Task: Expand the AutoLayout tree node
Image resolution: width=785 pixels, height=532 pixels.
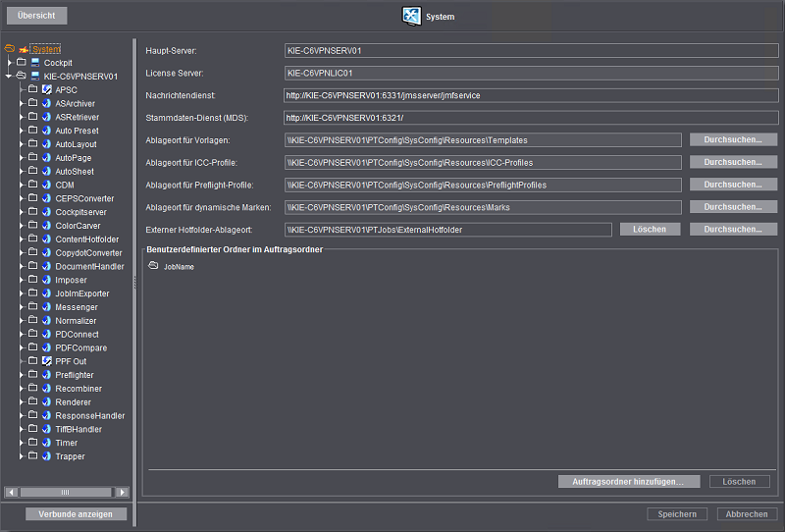Action: [21, 144]
